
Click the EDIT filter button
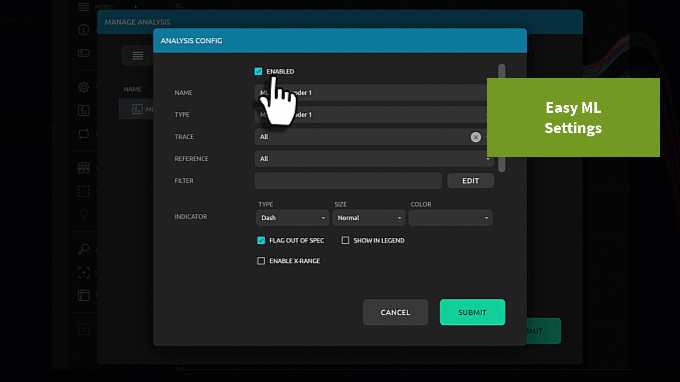(471, 181)
